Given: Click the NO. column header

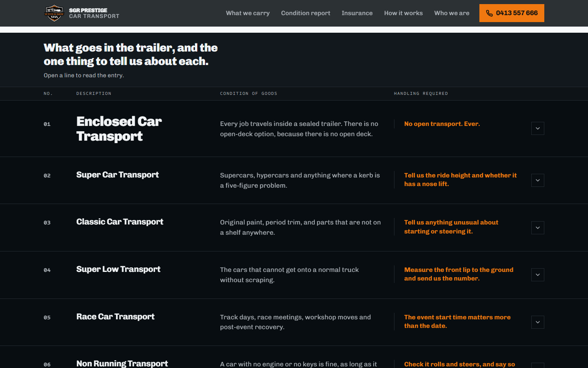Looking at the screenshot, I should 48,94.
